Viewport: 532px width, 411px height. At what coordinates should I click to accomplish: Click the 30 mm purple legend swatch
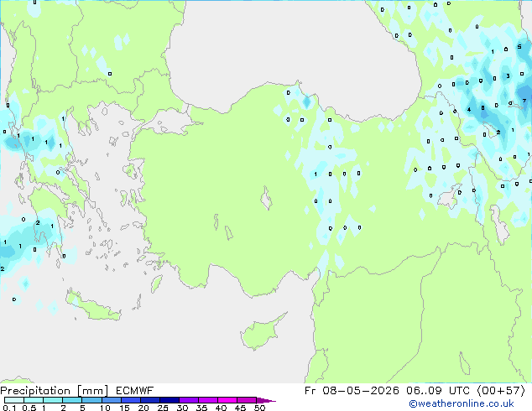click(x=189, y=400)
